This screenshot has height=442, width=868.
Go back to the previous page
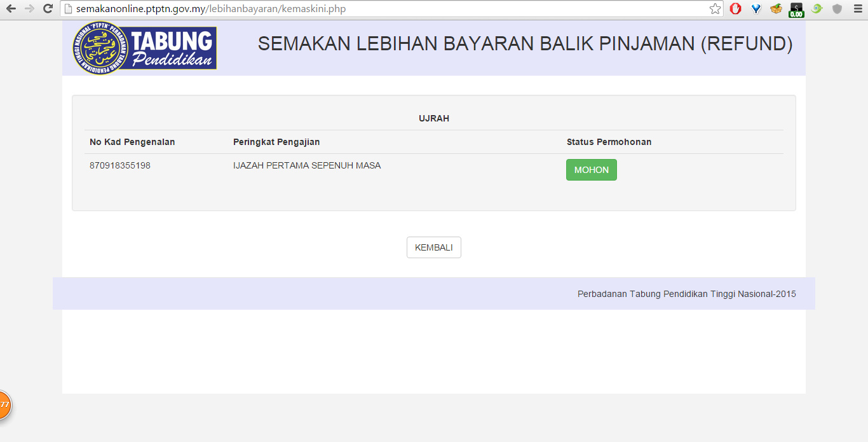[x=11, y=9]
